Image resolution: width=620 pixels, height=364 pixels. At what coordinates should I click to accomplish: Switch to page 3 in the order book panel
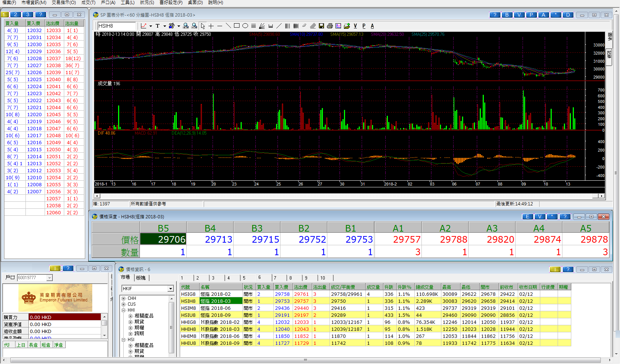coord(28,14)
